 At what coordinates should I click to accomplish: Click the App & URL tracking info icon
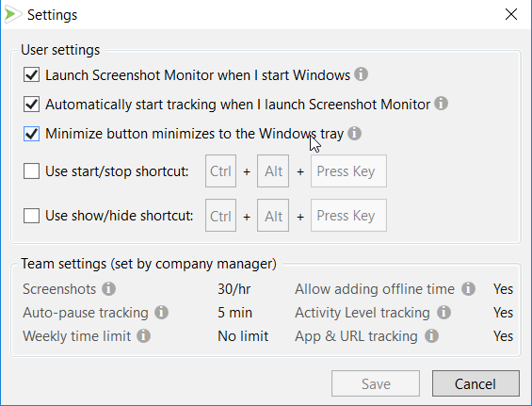pyautogui.click(x=431, y=336)
